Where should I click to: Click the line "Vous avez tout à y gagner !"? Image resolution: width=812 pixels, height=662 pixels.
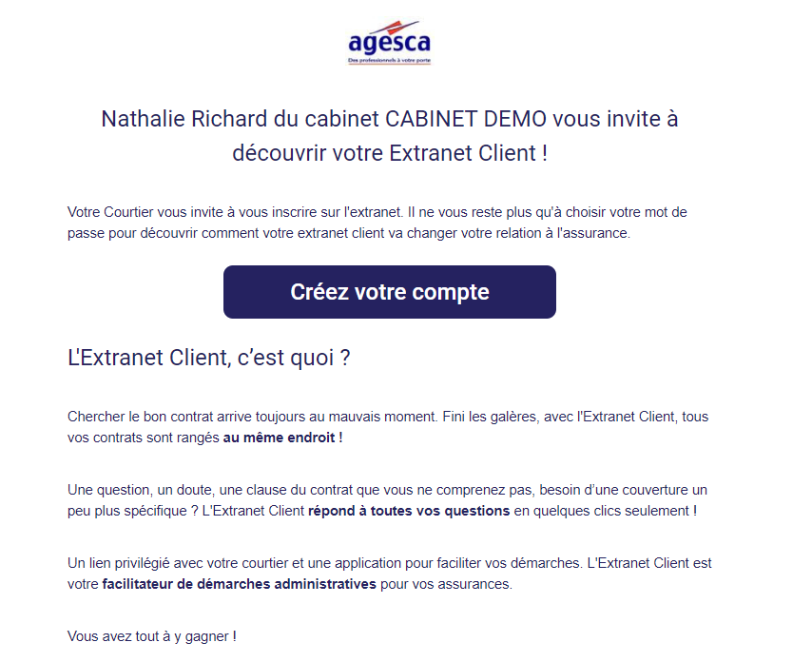tap(152, 635)
